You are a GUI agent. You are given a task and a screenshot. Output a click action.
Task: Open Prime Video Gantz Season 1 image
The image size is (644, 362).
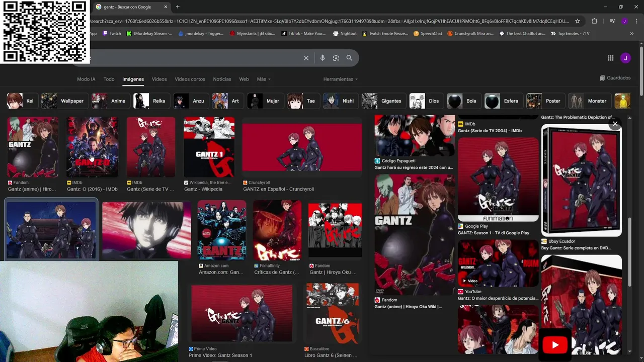242,313
